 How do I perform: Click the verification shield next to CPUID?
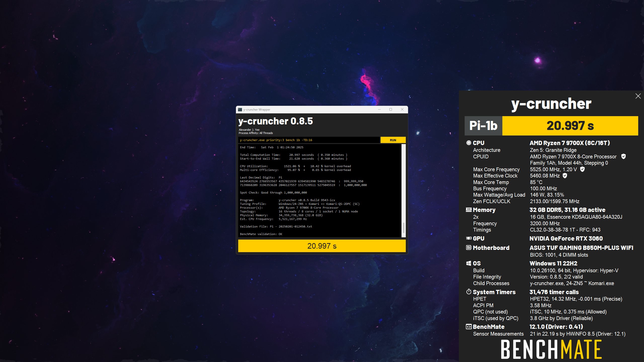click(x=623, y=156)
